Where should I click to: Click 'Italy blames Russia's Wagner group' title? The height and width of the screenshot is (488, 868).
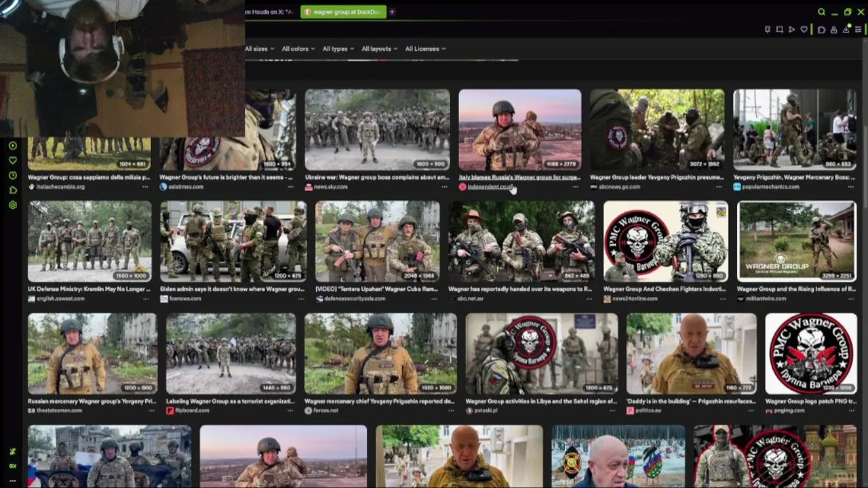[519, 178]
